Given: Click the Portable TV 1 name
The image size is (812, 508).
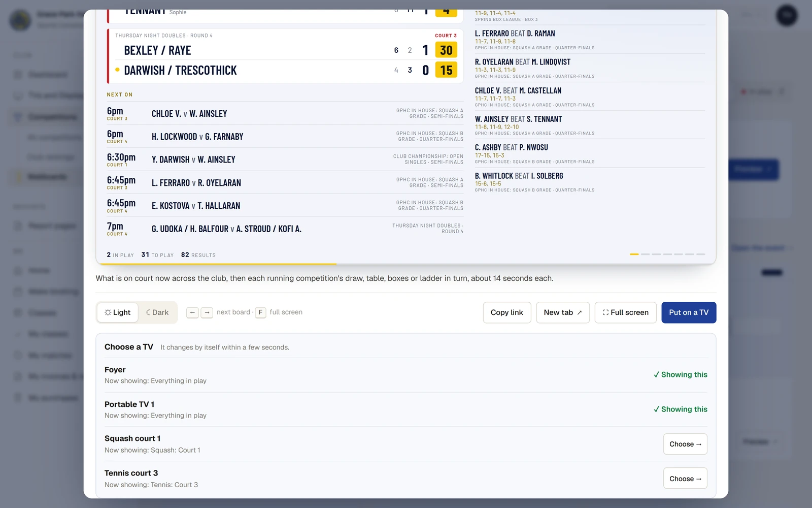Looking at the screenshot, I should pyautogui.click(x=129, y=404).
